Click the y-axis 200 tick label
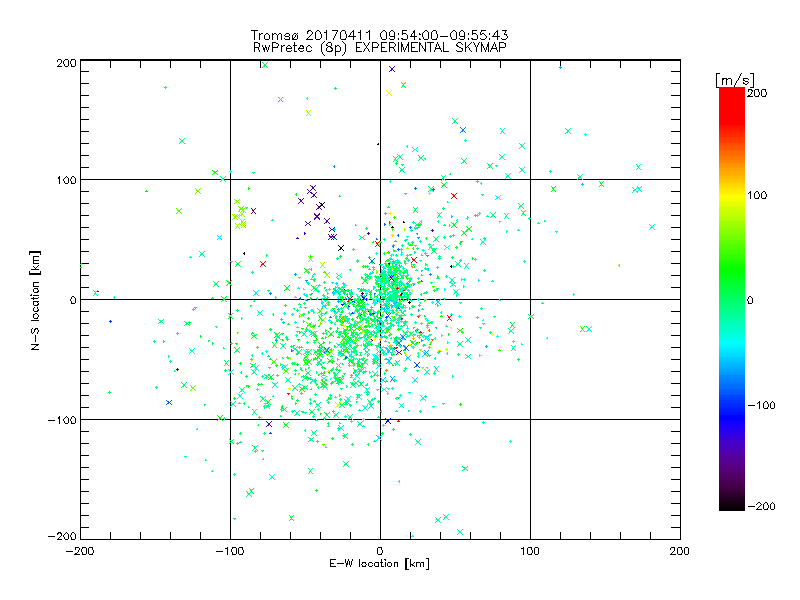The height and width of the screenshot is (600, 800). pos(66,63)
